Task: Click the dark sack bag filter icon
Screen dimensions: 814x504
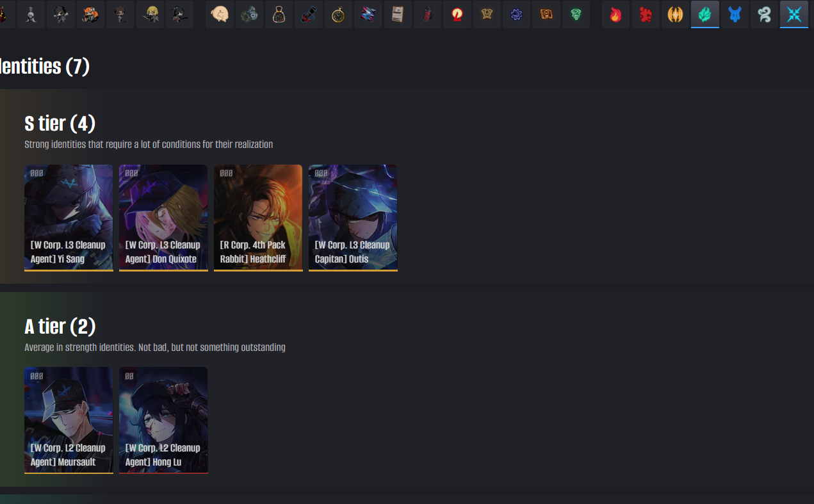Action: 279,14
